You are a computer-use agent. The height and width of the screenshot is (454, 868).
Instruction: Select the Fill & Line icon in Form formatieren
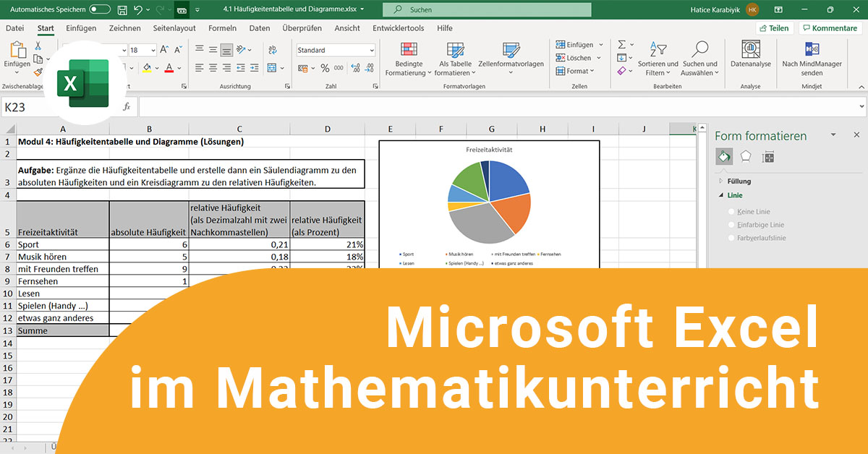click(724, 156)
